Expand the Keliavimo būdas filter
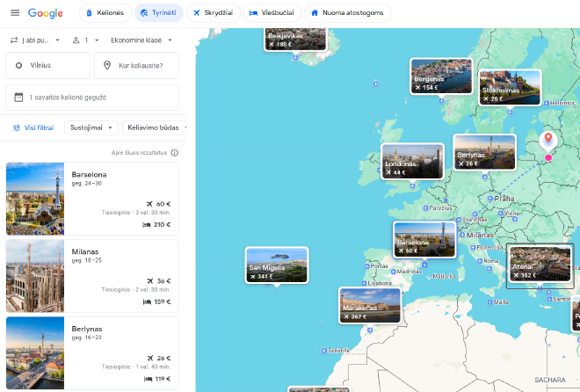Viewport: 580px width, 392px height. click(155, 128)
